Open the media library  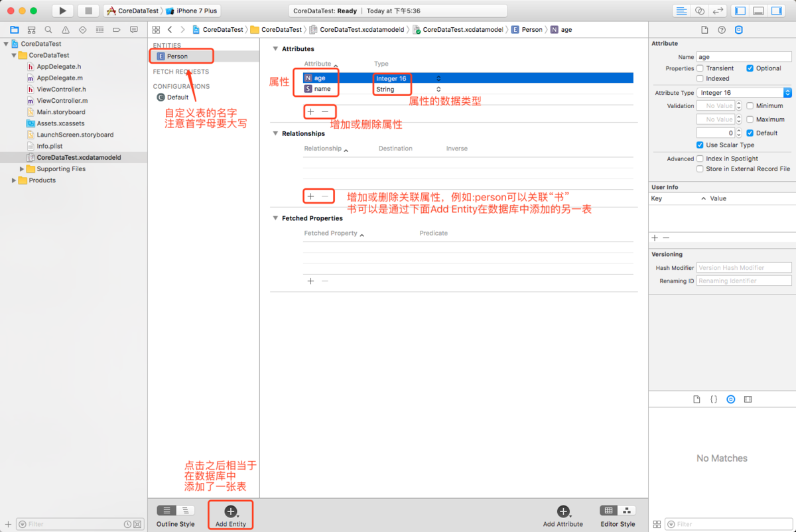coord(748,399)
